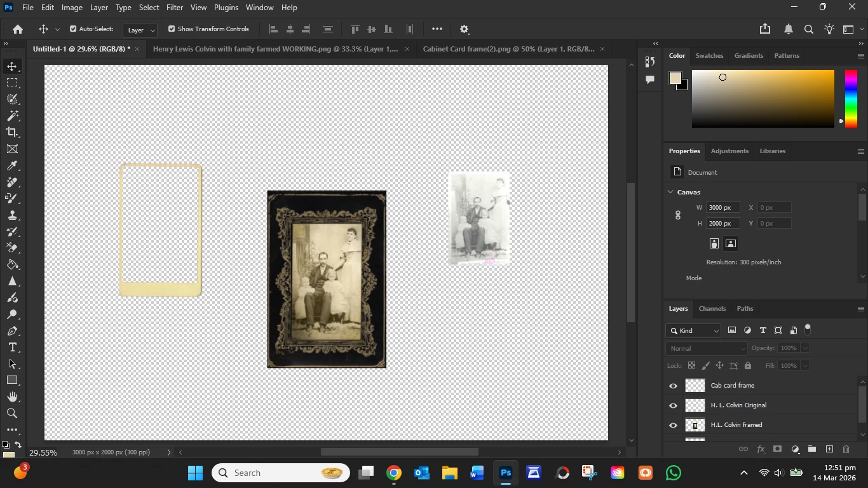Disable the Auto-Select checkbox
This screenshot has width=868, height=488.
(x=73, y=29)
